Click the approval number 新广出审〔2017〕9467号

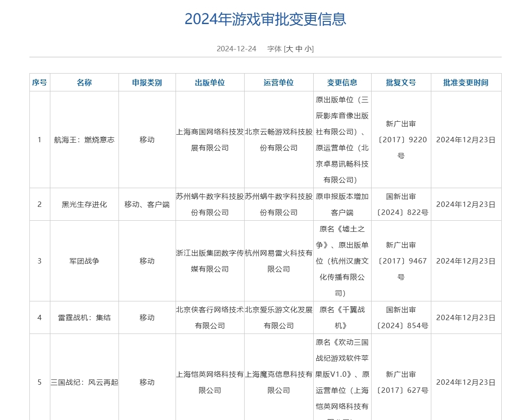(401, 261)
